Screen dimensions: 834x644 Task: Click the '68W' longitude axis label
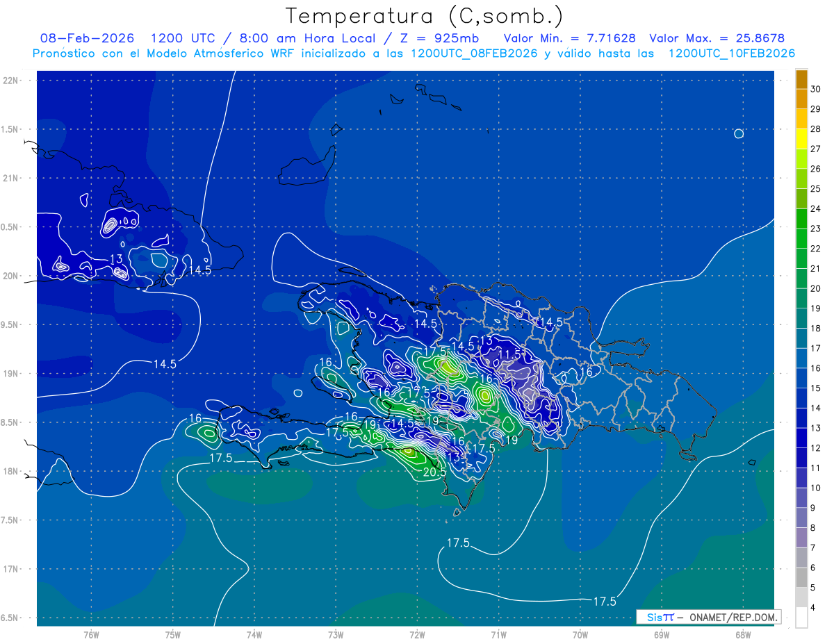click(743, 634)
